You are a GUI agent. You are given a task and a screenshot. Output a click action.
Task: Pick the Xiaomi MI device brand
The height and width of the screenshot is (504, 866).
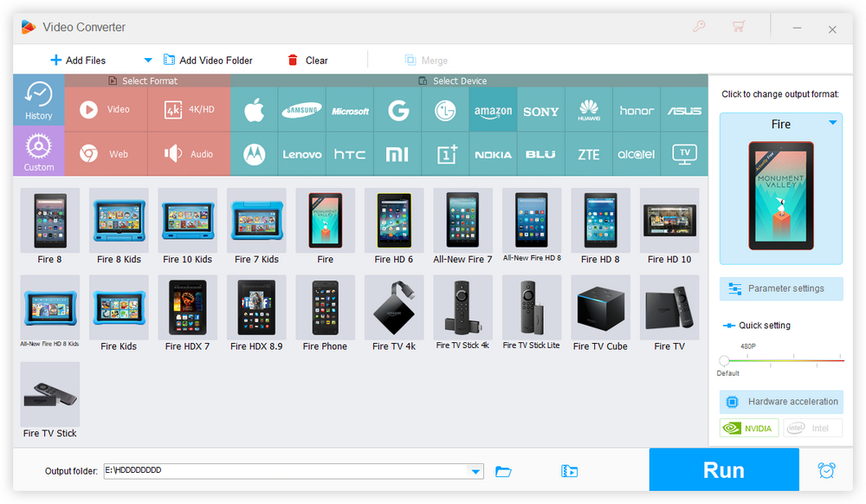(397, 154)
